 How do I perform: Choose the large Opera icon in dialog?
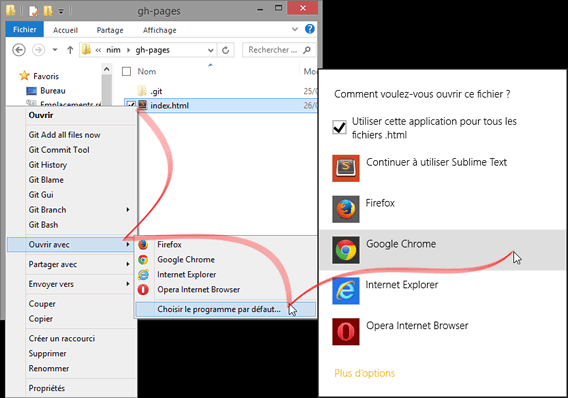tap(346, 332)
